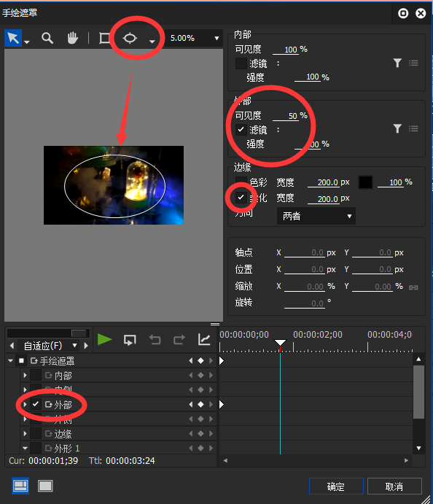Image resolution: width=433 pixels, height=504 pixels.
Task: Jump to next keyframe on 边缘 row
Action: [x=211, y=433]
